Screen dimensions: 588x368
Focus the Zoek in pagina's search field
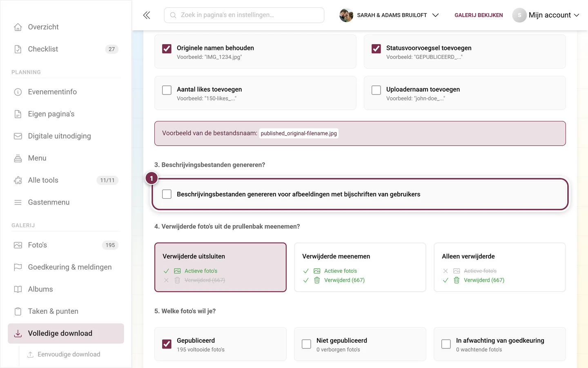244,15
